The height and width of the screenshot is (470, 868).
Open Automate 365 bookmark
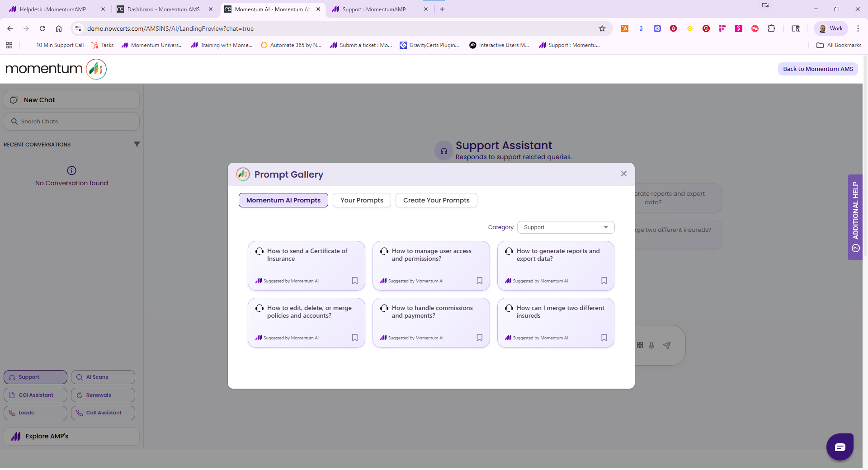[291, 45]
